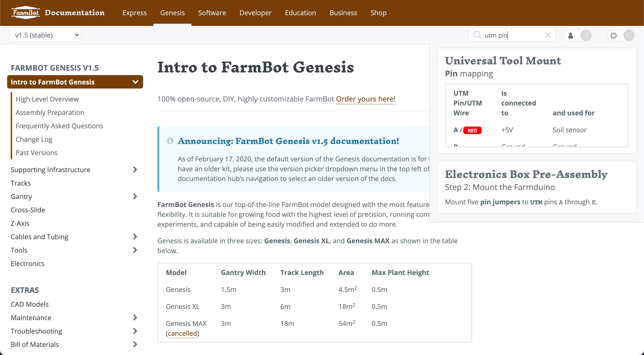Switch to the Express tab
The width and height of the screenshot is (644, 355).
[134, 13]
